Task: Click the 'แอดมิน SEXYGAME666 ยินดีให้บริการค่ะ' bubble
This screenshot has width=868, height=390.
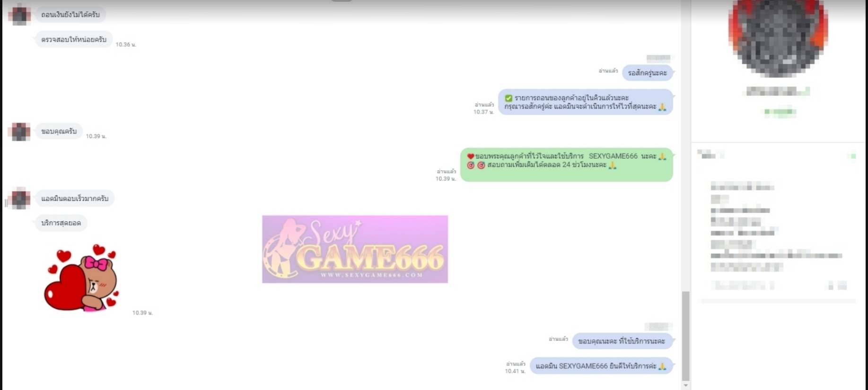Action: tap(601, 366)
